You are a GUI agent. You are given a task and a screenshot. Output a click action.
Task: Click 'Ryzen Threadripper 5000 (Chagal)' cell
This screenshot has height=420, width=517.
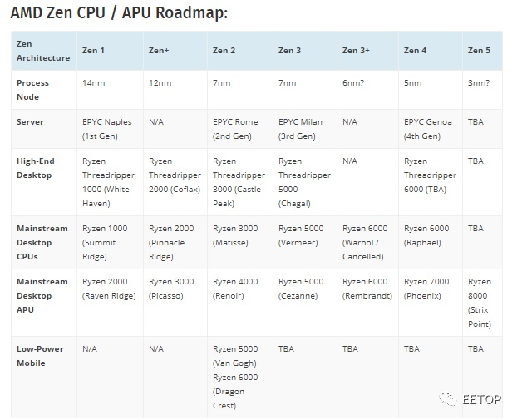(x=305, y=182)
